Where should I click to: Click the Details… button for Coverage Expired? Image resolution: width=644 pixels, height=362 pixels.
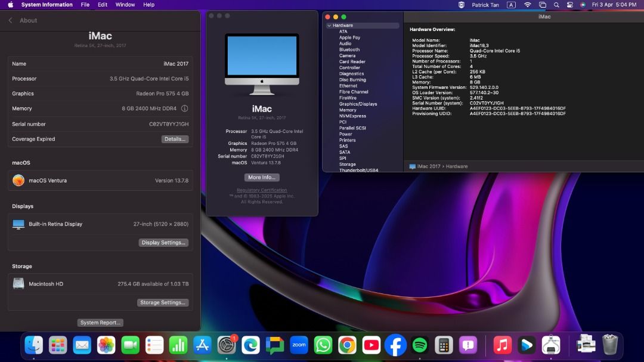[175, 139]
